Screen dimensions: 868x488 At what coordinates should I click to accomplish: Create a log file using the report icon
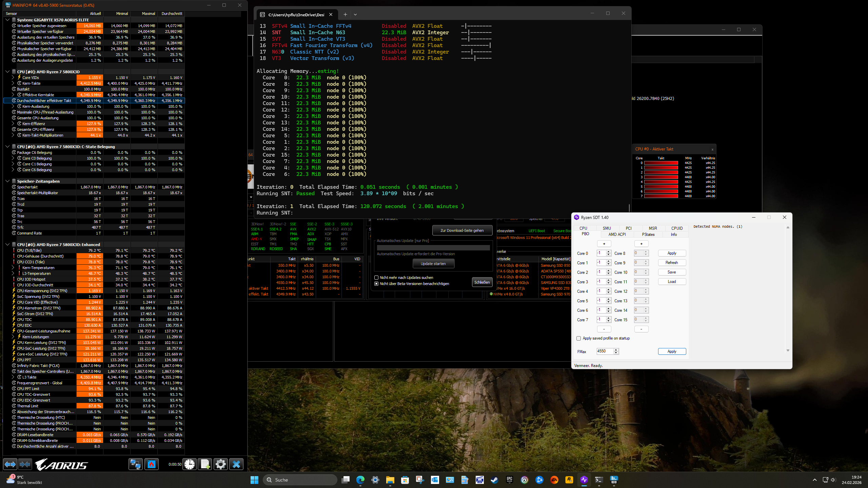(205, 464)
